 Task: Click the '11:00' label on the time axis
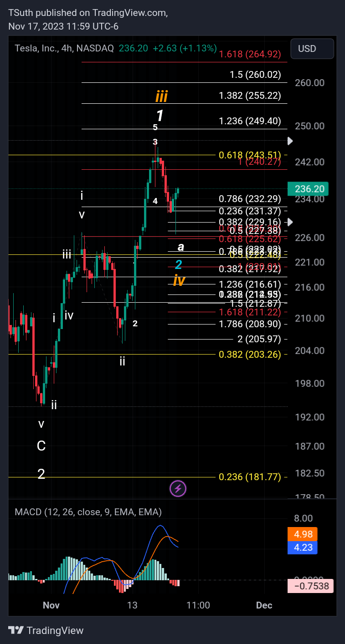(198, 605)
